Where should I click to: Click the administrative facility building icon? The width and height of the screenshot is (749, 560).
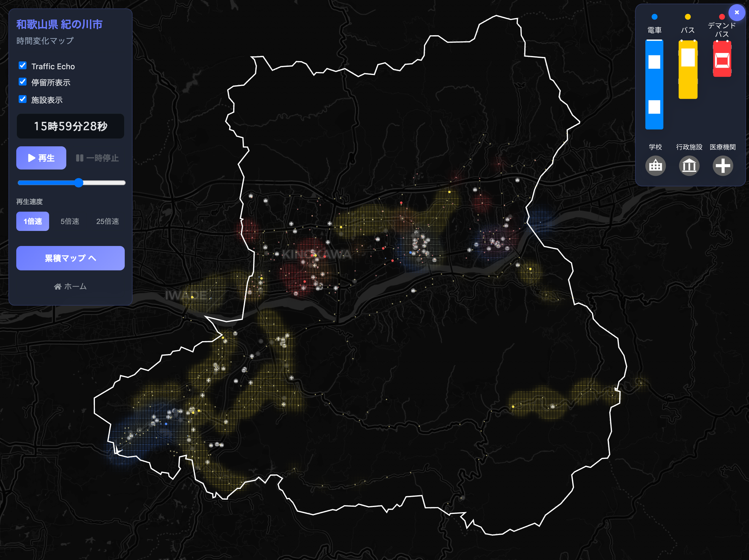[689, 166]
